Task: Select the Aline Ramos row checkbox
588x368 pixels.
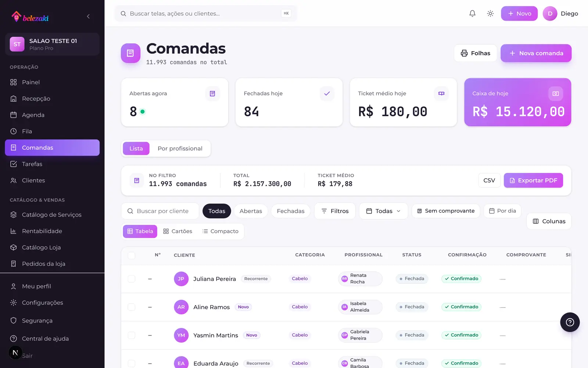Action: [132, 307]
